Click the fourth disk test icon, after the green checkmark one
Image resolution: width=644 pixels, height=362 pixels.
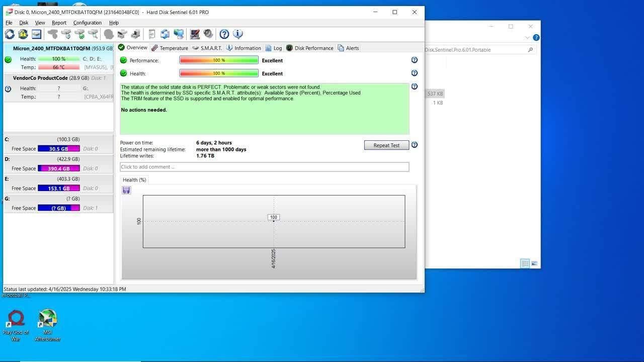(93, 34)
